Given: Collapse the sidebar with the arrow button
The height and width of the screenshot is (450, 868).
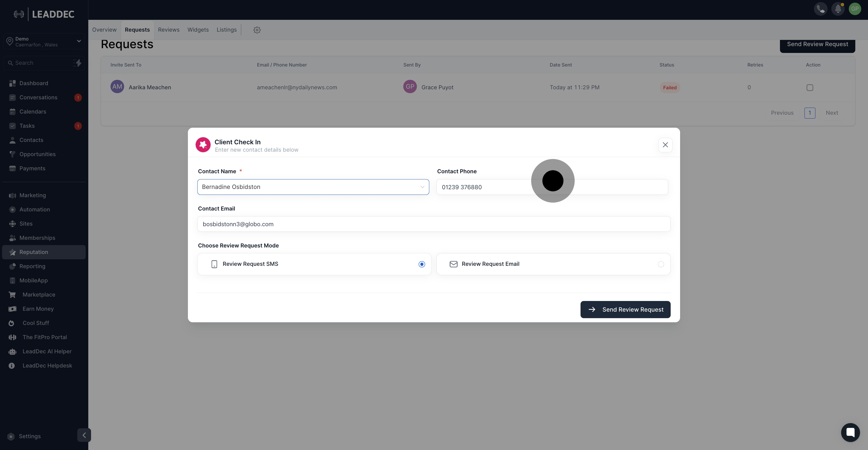Looking at the screenshot, I should pos(84,435).
